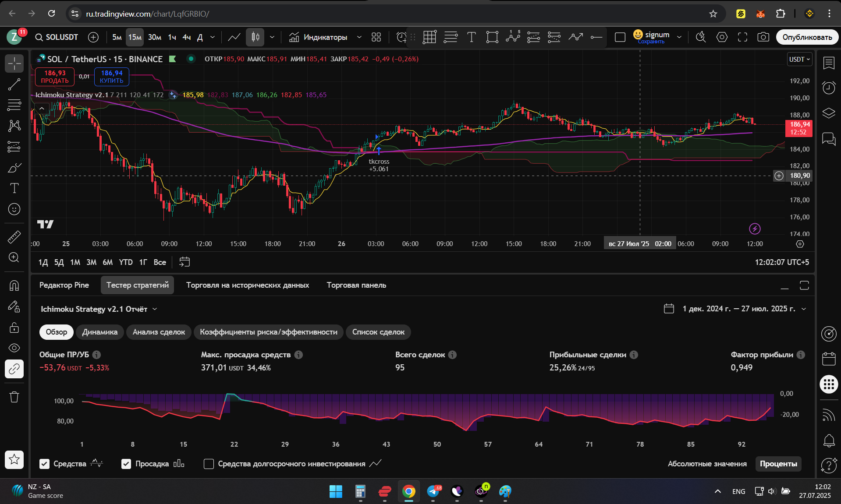Expand chart type dropdown arrow
The width and height of the screenshot is (841, 504).
tap(272, 37)
